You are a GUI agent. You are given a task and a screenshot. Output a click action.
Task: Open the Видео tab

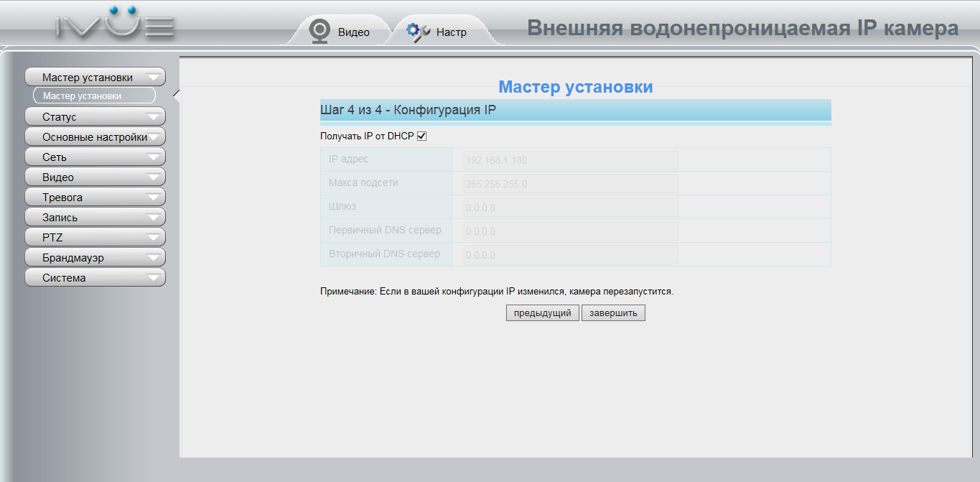click(x=340, y=32)
